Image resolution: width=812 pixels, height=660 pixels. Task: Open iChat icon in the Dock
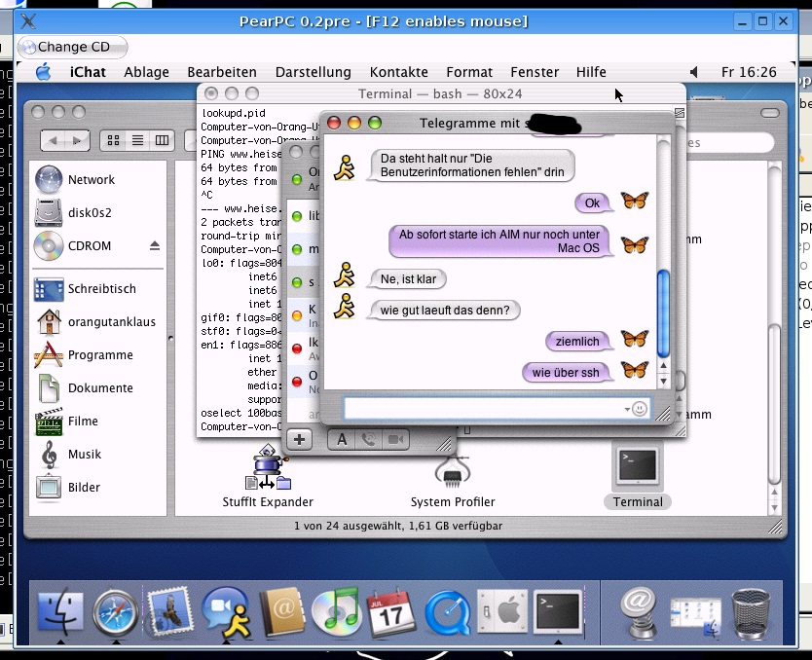[x=226, y=612]
